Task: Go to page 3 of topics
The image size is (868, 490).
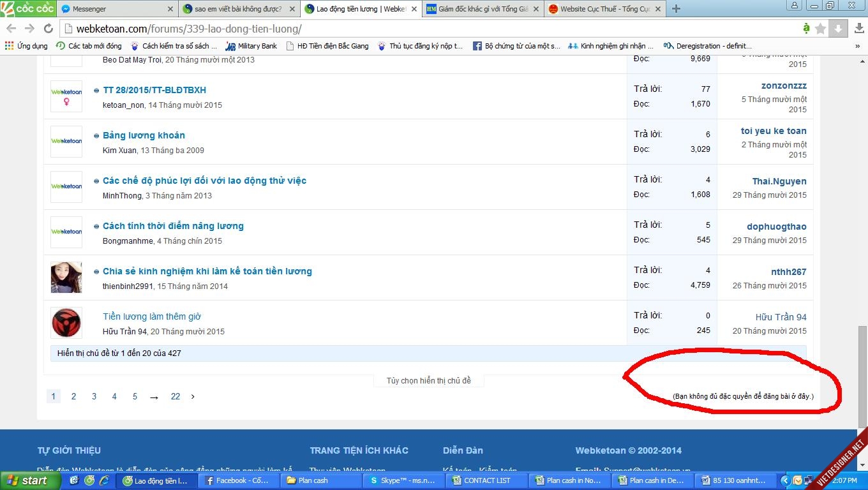Action: coord(94,397)
